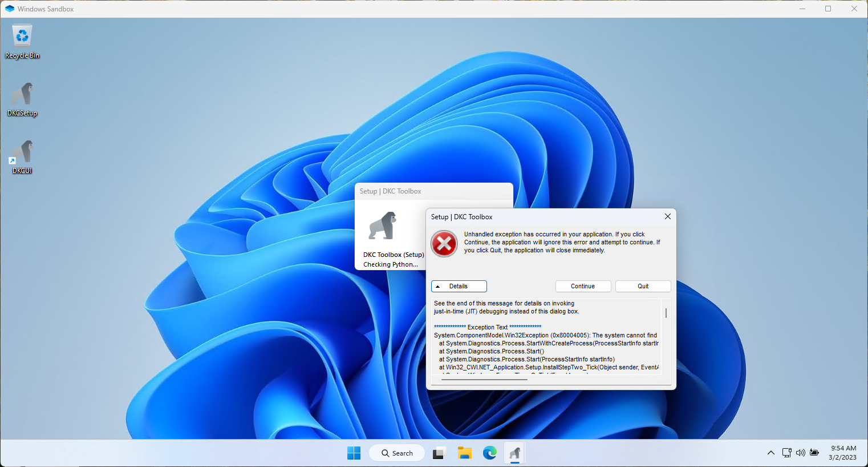The height and width of the screenshot is (467, 868).
Task: Click the taskbar Search box
Action: 397,453
